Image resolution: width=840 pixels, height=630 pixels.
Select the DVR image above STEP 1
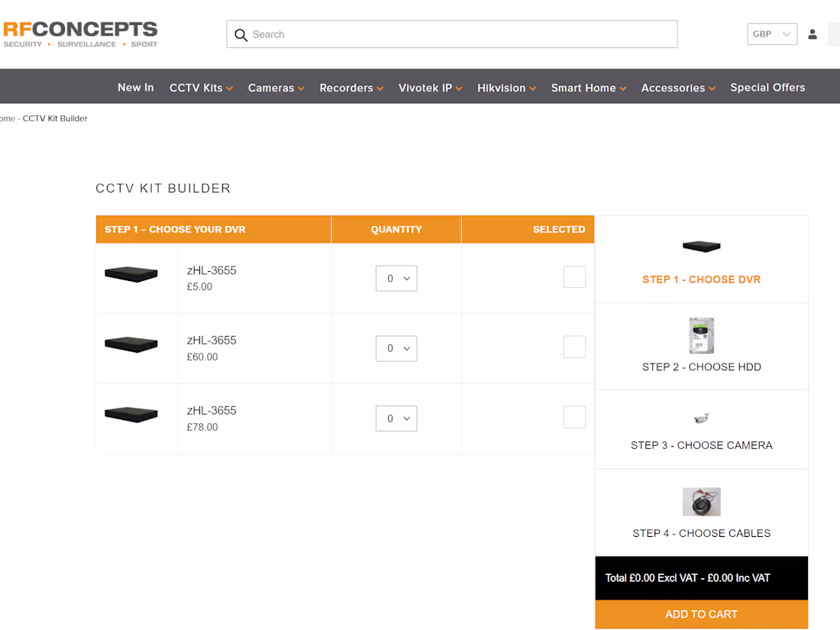click(x=701, y=246)
